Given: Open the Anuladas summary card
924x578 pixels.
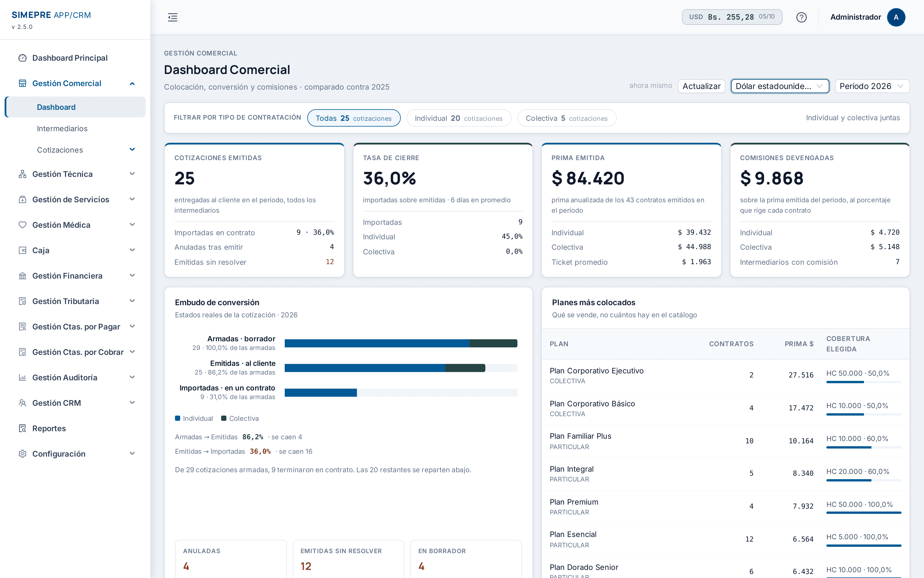Looking at the screenshot, I should coord(231,559).
